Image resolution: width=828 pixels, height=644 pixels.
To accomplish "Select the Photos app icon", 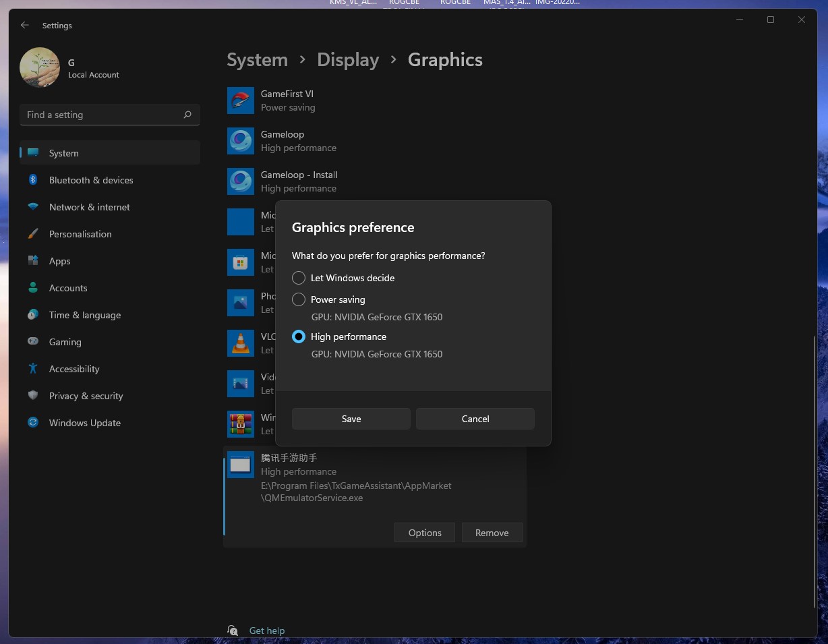I will pos(241,303).
